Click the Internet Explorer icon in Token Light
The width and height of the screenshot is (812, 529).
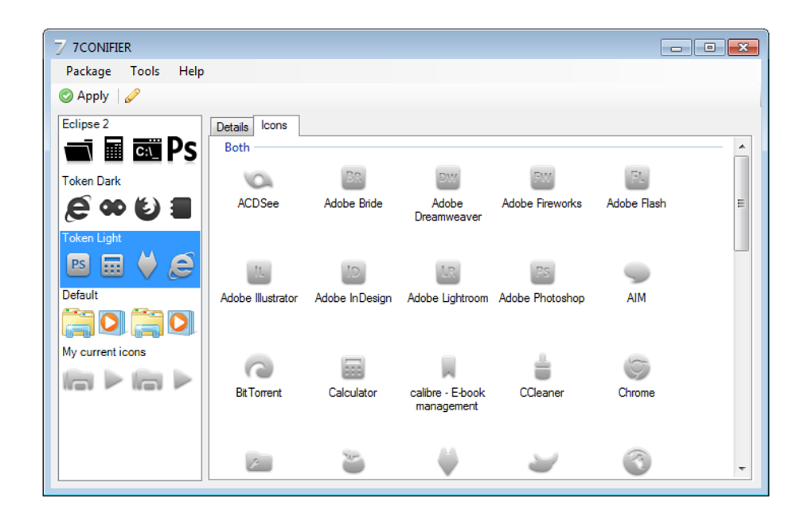pyautogui.click(x=182, y=265)
